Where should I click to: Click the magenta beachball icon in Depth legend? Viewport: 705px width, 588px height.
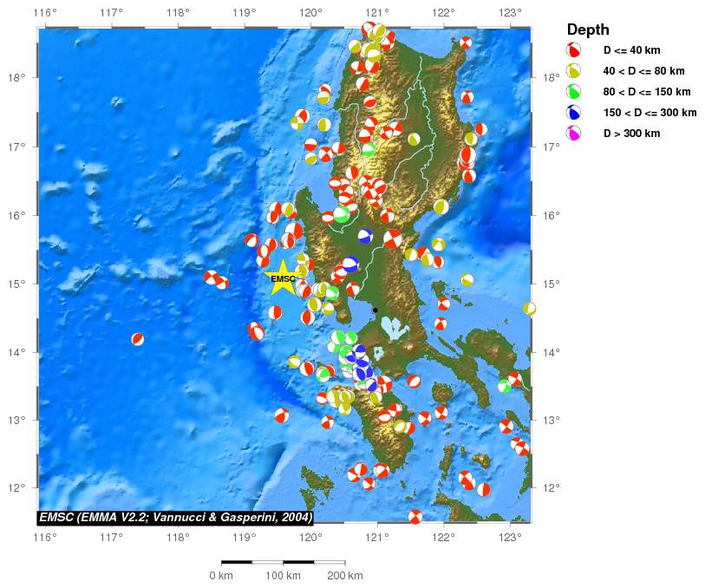[x=573, y=134]
